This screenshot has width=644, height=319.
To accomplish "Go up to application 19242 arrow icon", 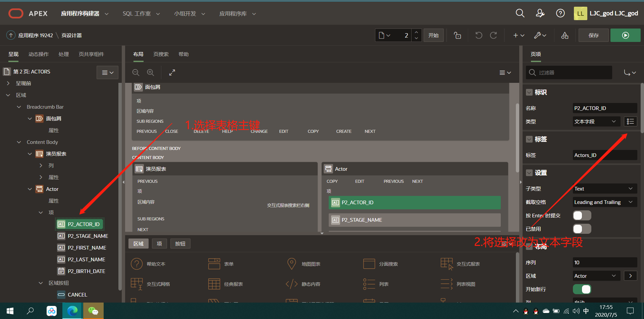I will coord(11,35).
